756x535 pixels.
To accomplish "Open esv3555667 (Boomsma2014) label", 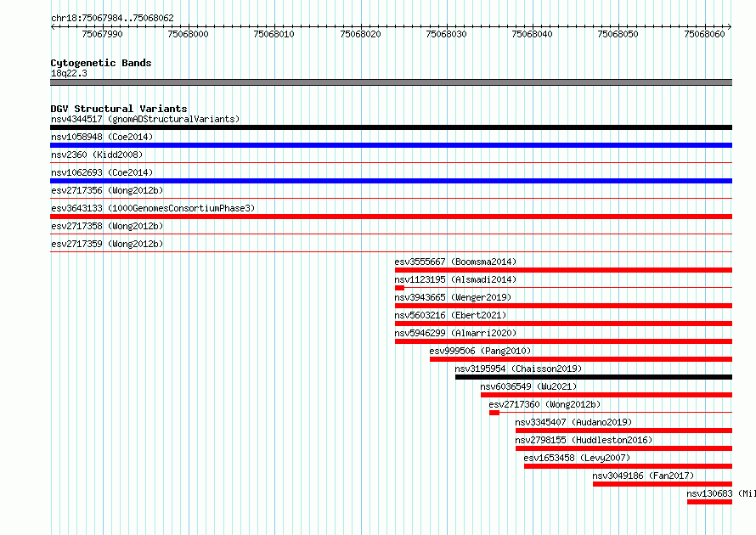I will (455, 262).
